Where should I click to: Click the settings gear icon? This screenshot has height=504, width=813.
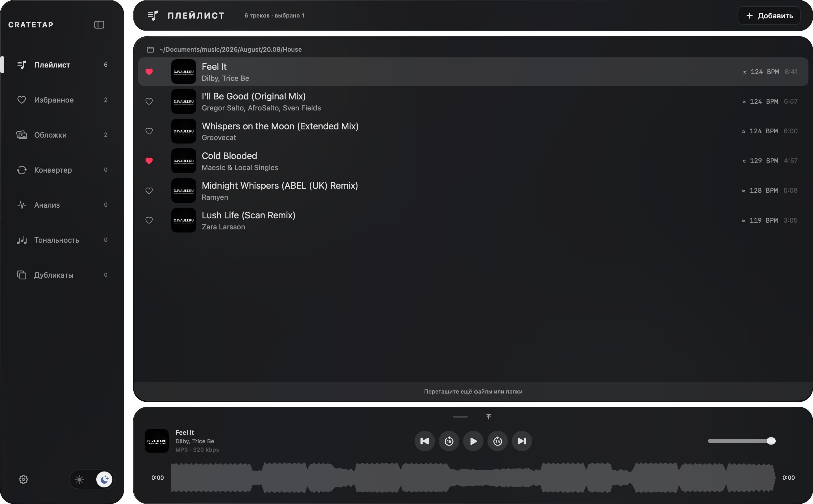[x=23, y=479]
